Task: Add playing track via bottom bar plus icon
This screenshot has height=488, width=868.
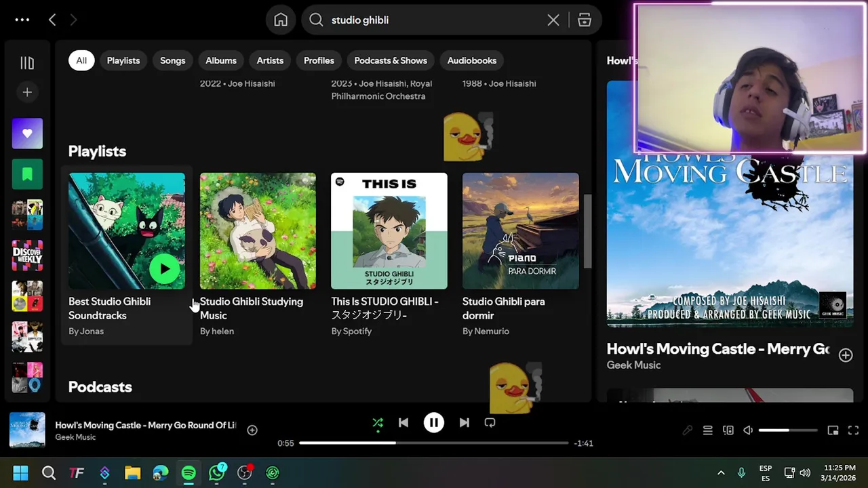Action: point(252,430)
